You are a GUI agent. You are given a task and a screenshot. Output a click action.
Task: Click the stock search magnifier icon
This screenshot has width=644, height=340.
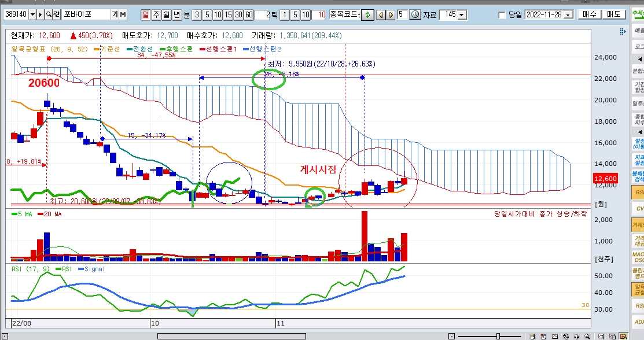[48, 14]
